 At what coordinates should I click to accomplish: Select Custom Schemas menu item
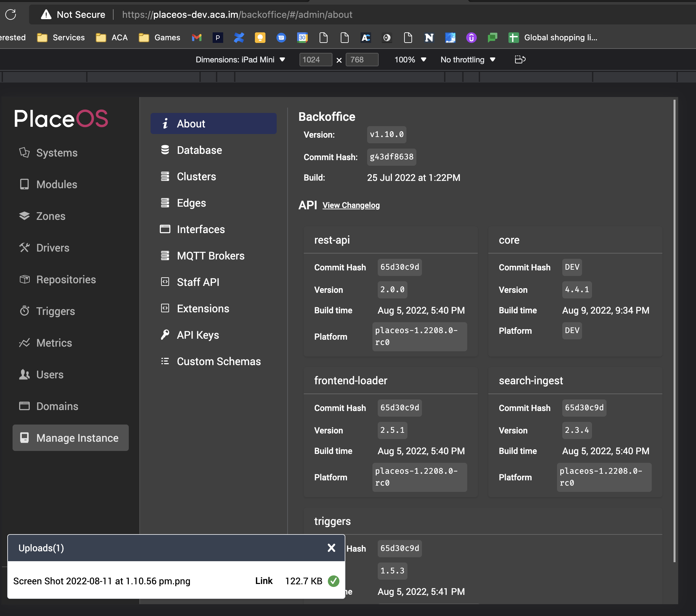[x=219, y=361]
